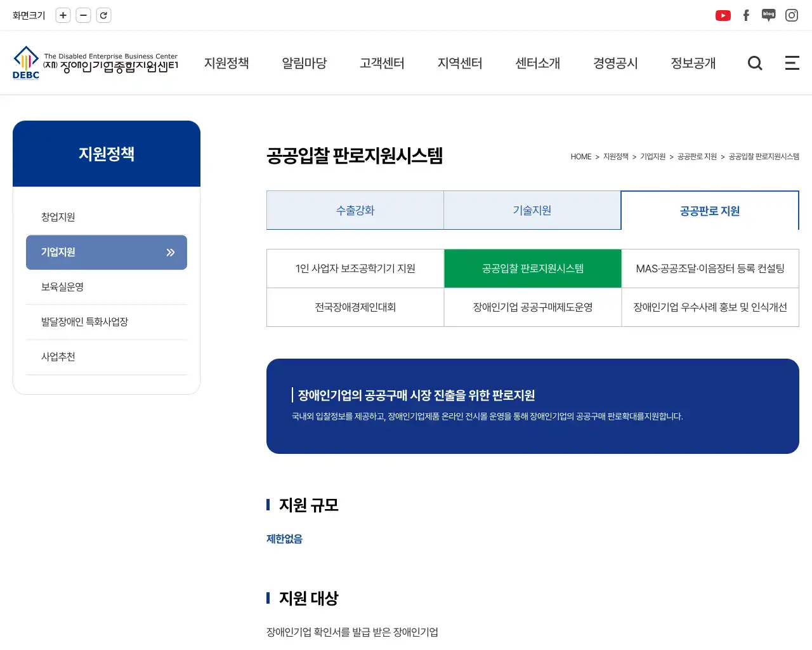
Task: Click 제한없음 text
Action: coord(284,539)
